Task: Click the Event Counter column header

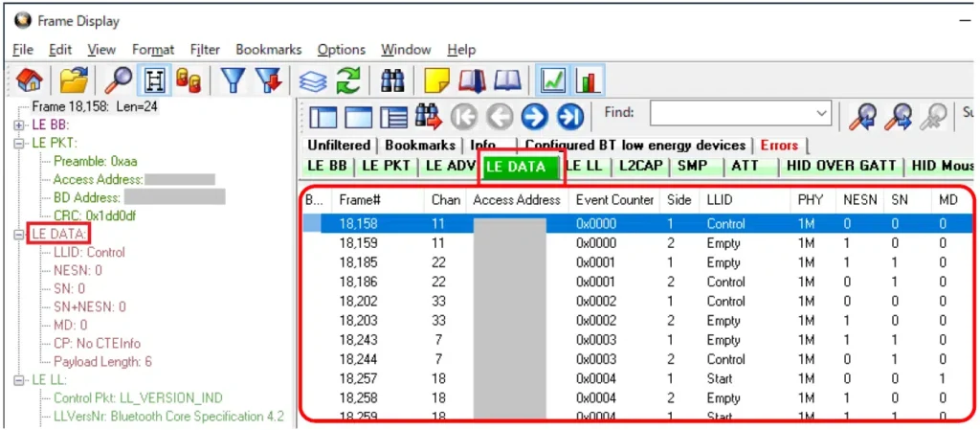Action: (615, 200)
